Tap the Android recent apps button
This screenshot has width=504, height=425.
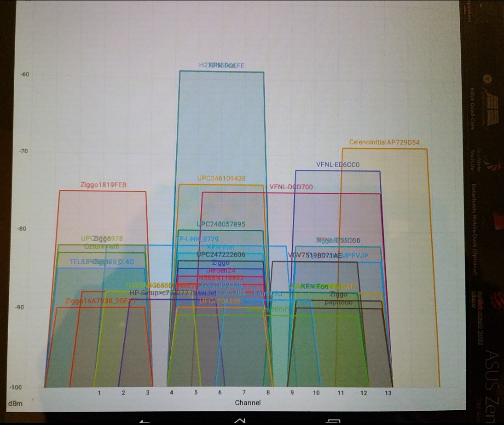pos(333,421)
